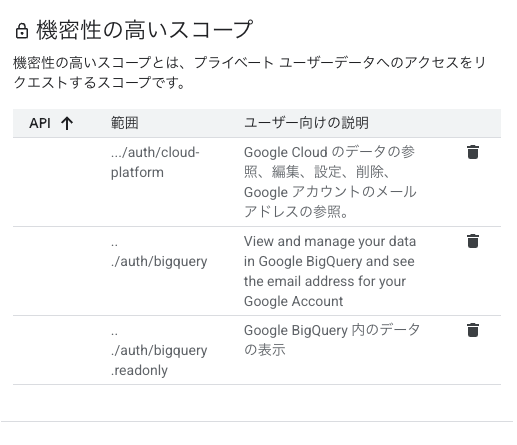The image size is (517, 445).
Task: Click the ユーザー向けの説明 column header
Action: [306, 123]
